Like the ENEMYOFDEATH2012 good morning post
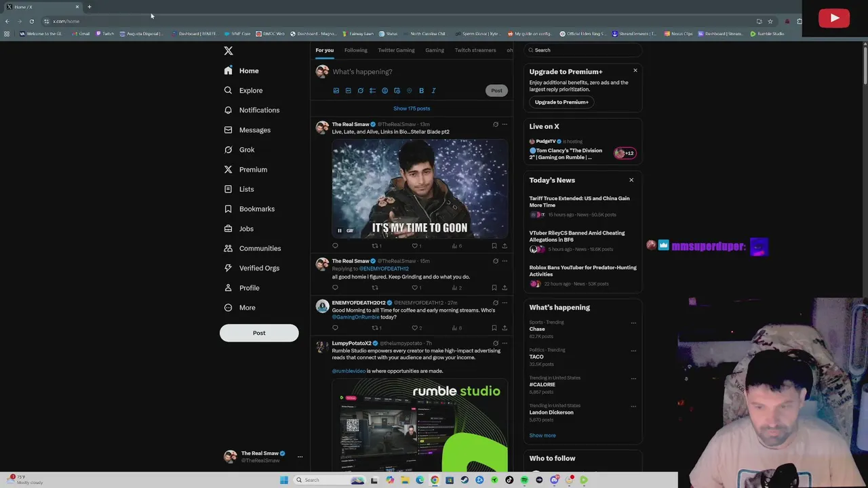868x488 pixels. (x=416, y=328)
